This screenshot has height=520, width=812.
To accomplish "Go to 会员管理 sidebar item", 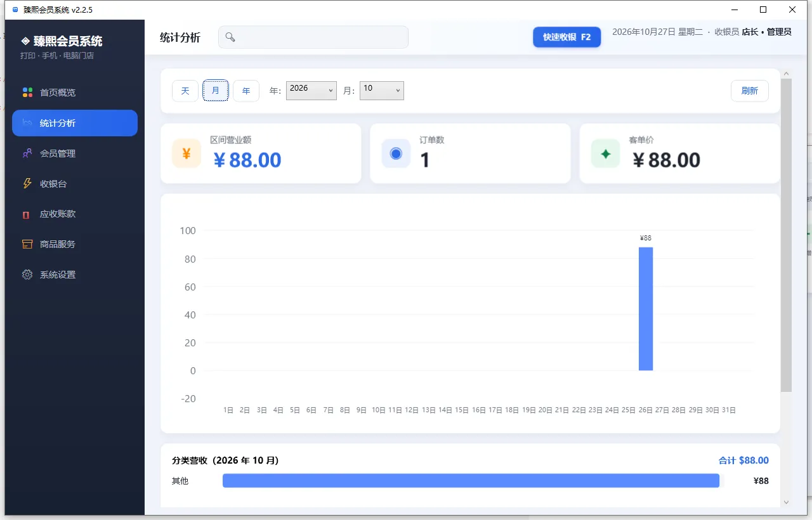I will pyautogui.click(x=75, y=153).
